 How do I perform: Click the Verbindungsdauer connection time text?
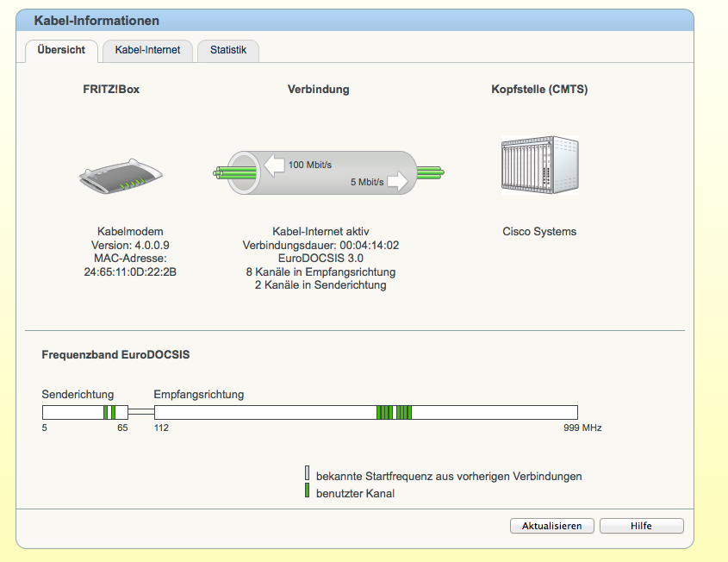[x=335, y=245]
